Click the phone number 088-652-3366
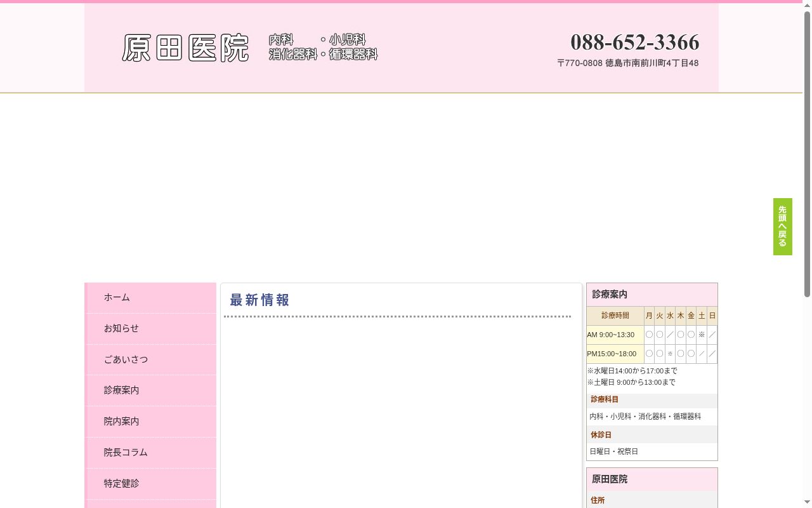 [x=634, y=43]
